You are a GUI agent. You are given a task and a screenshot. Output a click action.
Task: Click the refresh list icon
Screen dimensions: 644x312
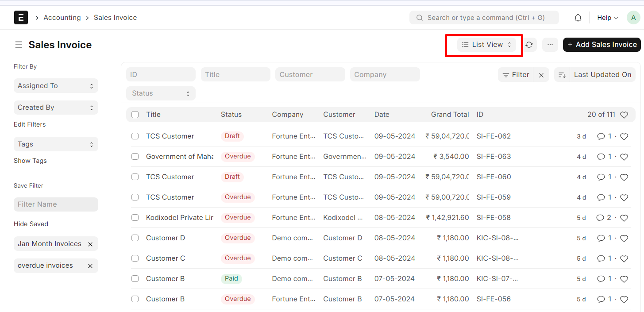(x=529, y=45)
